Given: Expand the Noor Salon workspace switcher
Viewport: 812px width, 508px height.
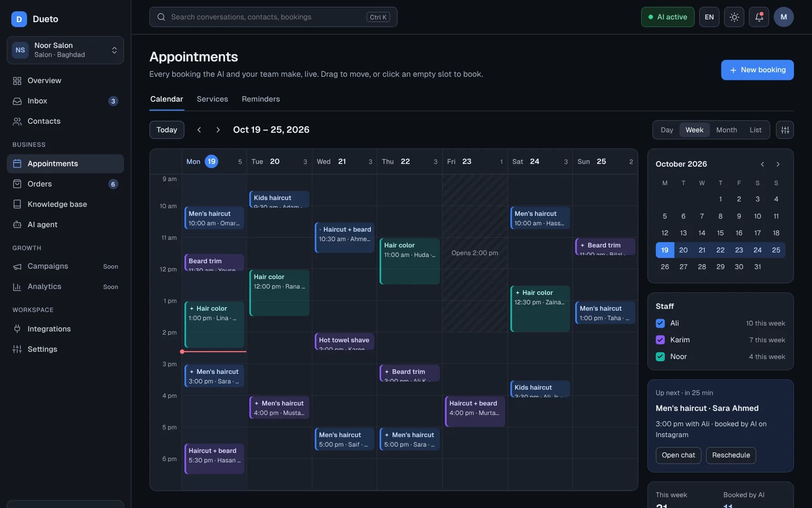Looking at the screenshot, I should 65,50.
